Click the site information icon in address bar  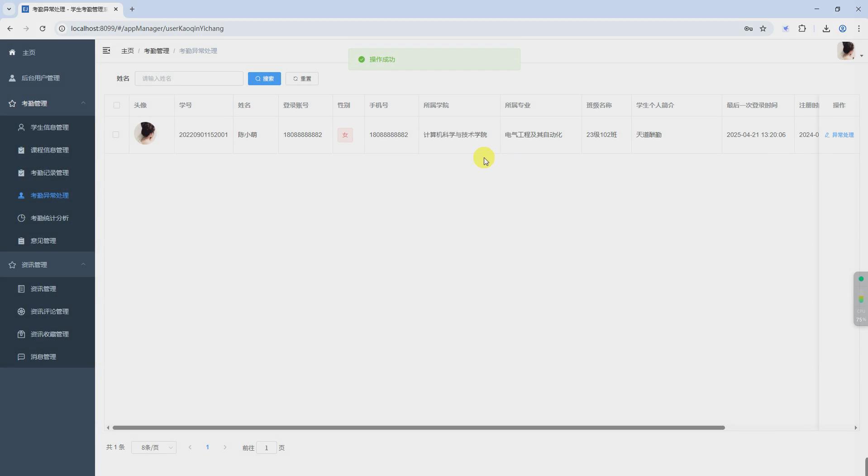point(62,29)
